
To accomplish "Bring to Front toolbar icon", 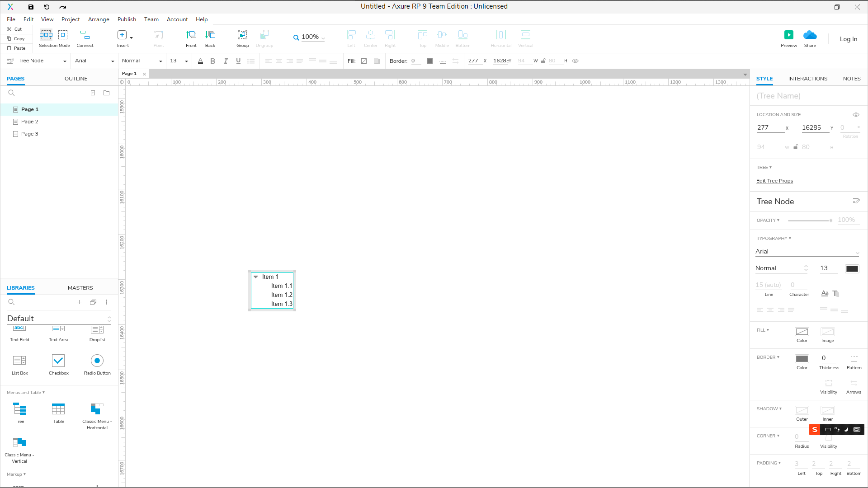I will click(x=191, y=35).
